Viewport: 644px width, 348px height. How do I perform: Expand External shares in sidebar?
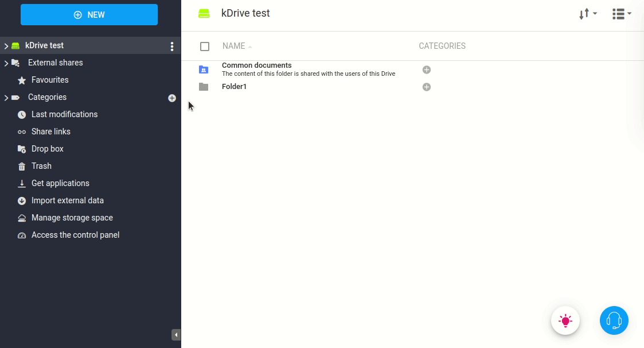tap(6, 63)
